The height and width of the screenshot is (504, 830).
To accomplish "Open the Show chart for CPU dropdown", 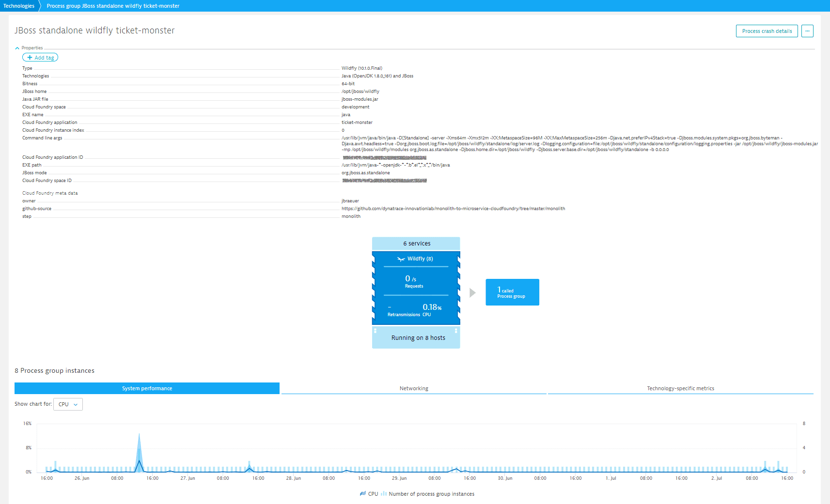I will pos(68,404).
